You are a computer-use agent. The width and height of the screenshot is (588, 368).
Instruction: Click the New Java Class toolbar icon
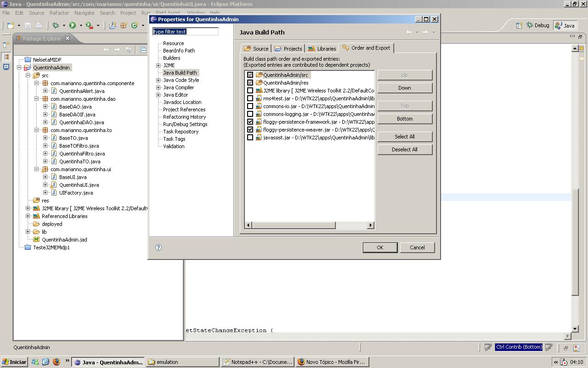click(135, 25)
